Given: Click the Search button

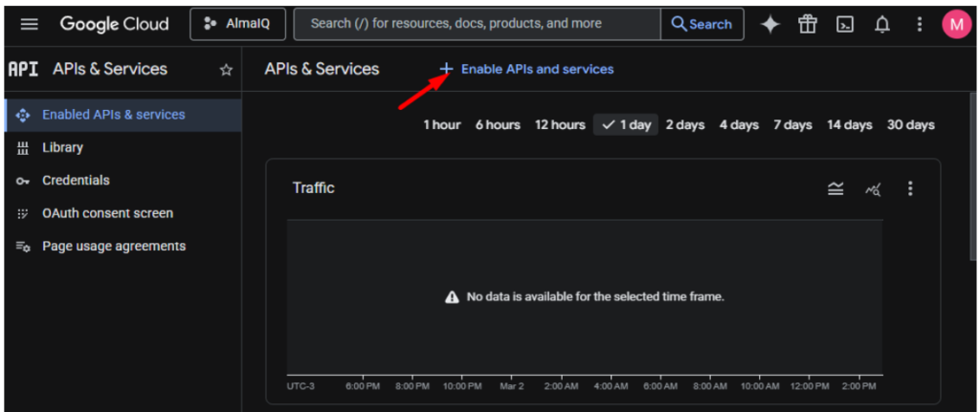Looking at the screenshot, I should pyautogui.click(x=702, y=24).
